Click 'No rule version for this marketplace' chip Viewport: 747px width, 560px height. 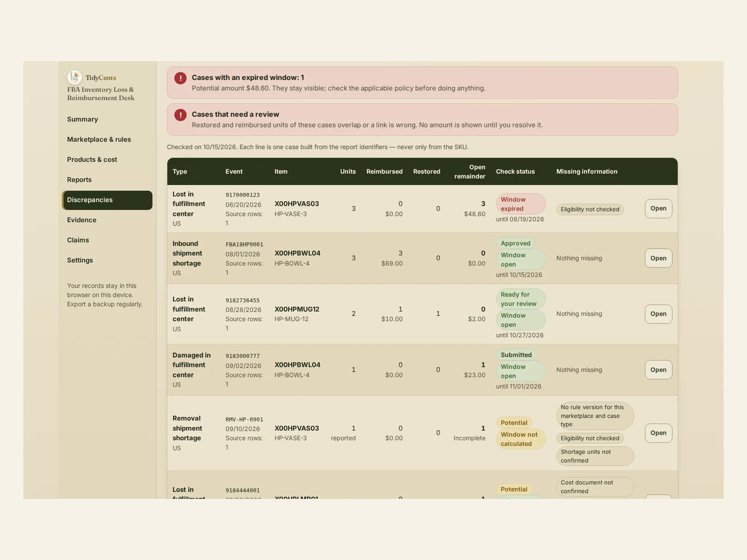pos(595,416)
